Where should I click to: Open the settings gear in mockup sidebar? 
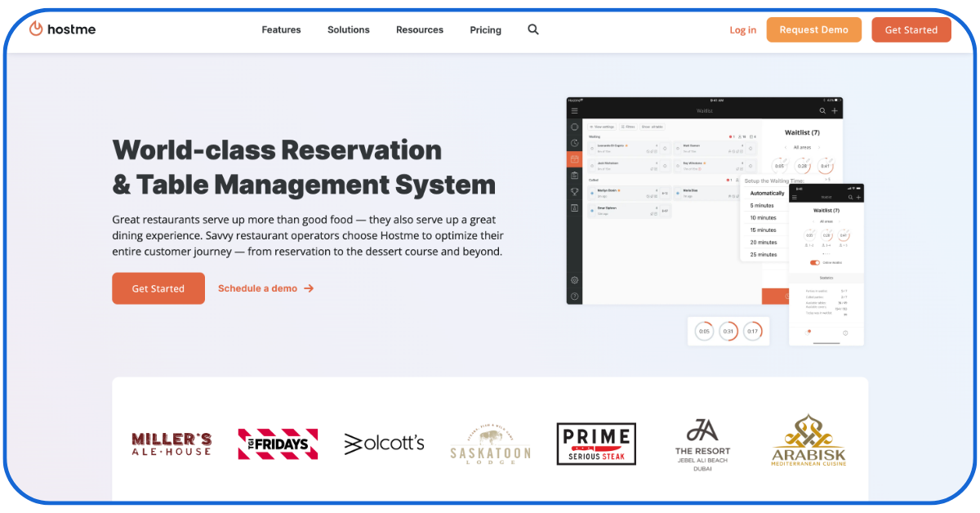click(x=574, y=280)
